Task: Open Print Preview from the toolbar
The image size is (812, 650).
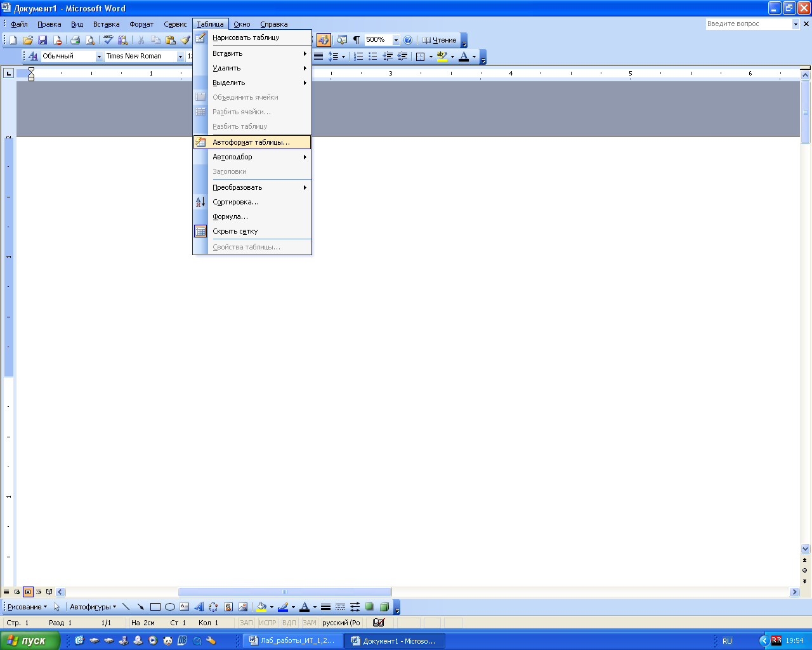Action: [x=90, y=40]
